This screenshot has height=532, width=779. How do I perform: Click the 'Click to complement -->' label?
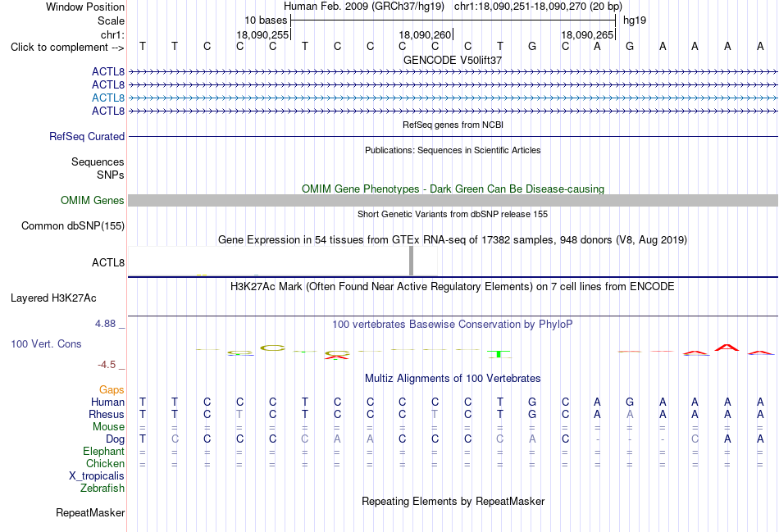coord(67,48)
